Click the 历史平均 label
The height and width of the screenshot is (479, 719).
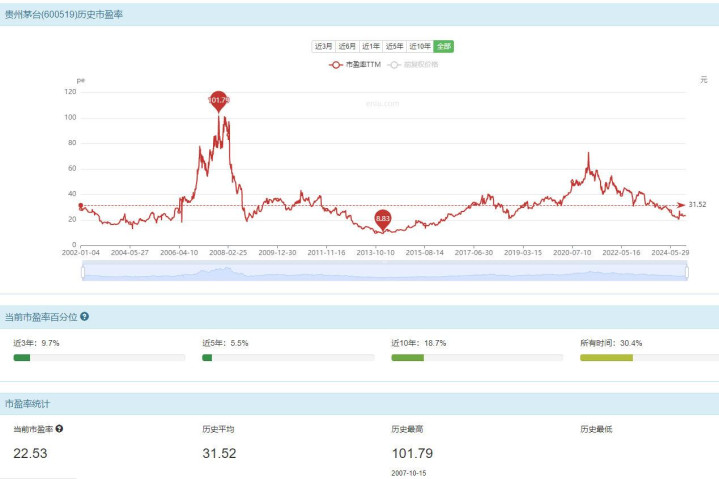[x=218, y=429]
